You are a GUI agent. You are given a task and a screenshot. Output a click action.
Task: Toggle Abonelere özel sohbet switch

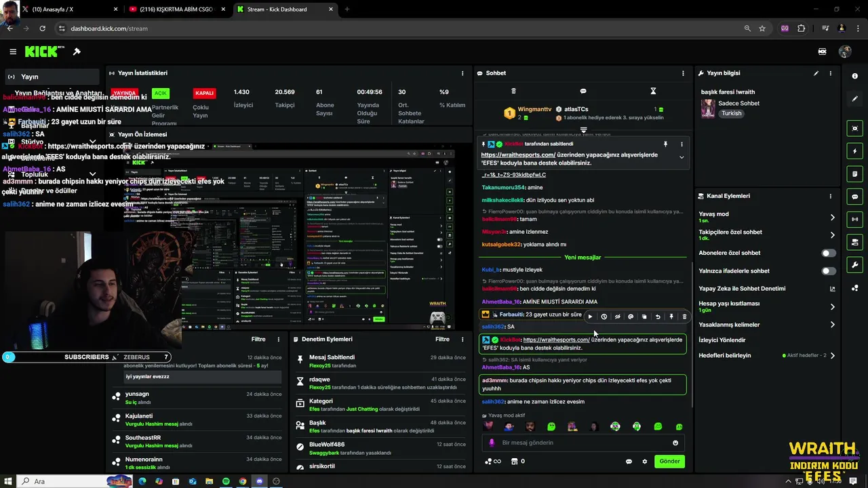829,253
